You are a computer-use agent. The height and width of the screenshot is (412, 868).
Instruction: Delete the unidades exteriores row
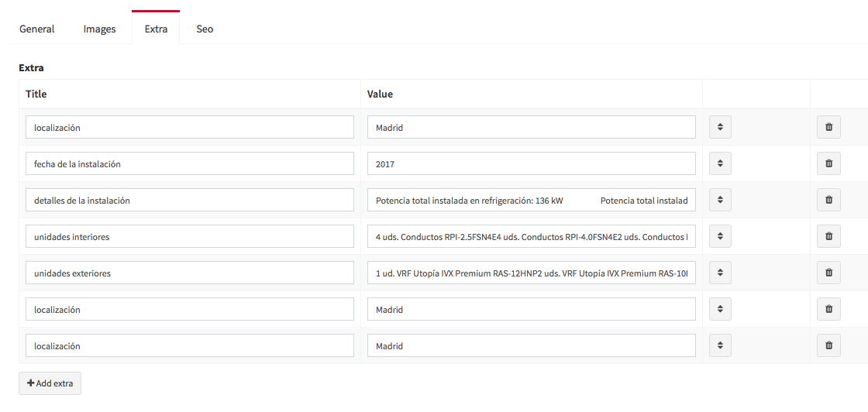(x=828, y=273)
